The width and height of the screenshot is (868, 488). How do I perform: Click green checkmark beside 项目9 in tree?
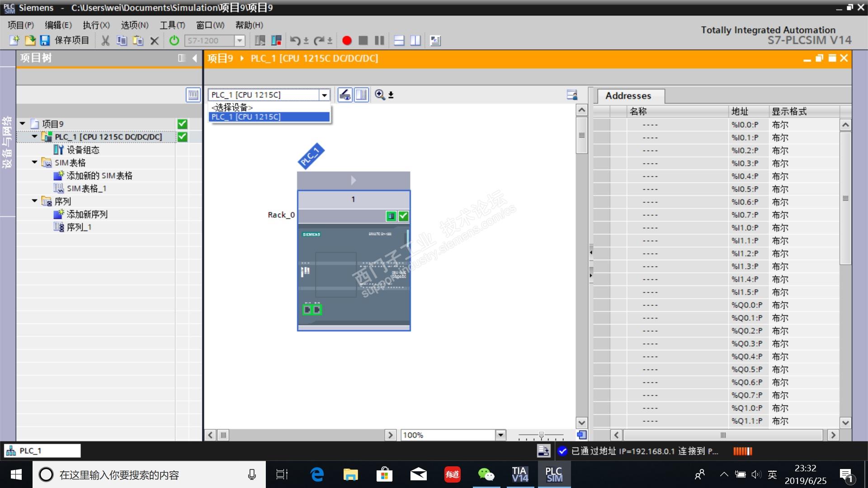click(x=182, y=124)
